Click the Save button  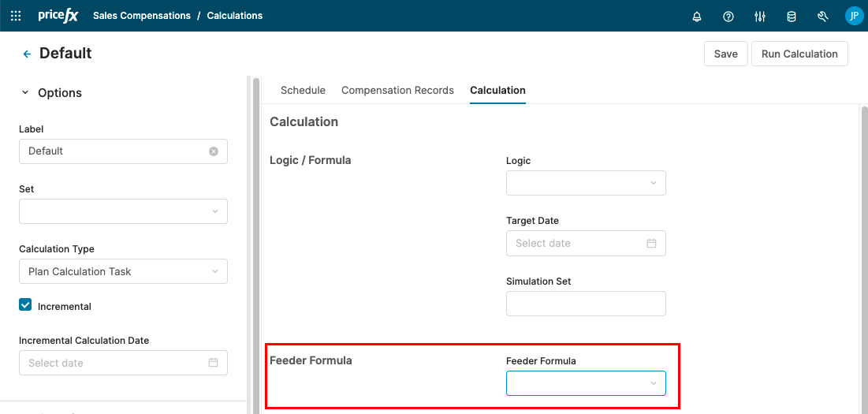tap(725, 54)
